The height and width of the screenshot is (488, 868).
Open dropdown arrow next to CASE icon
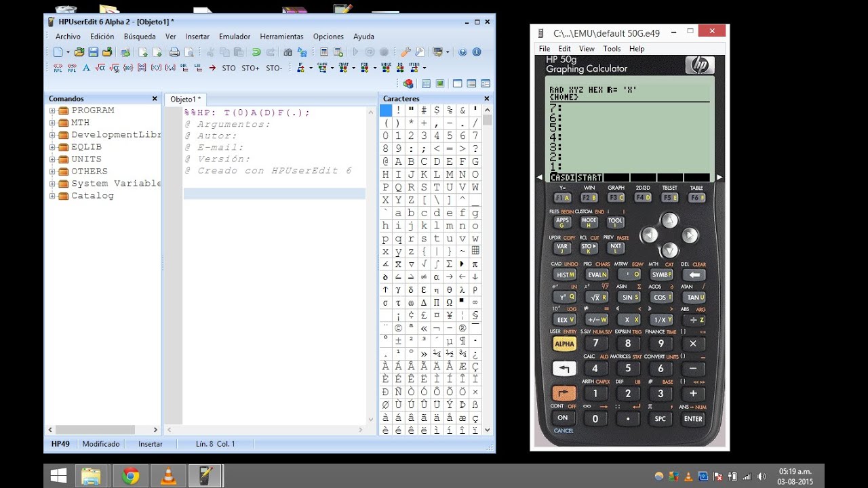pos(332,68)
